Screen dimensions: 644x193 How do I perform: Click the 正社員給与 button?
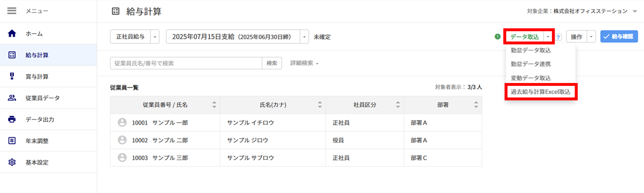(130, 37)
